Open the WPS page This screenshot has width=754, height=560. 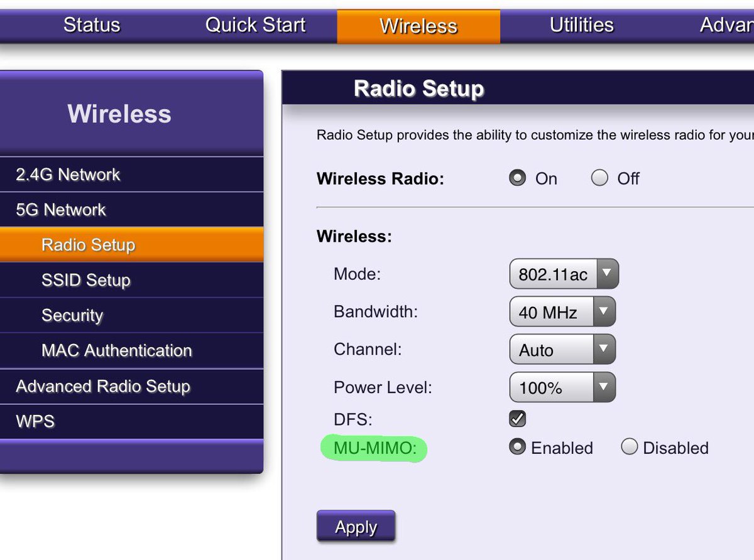(x=131, y=421)
